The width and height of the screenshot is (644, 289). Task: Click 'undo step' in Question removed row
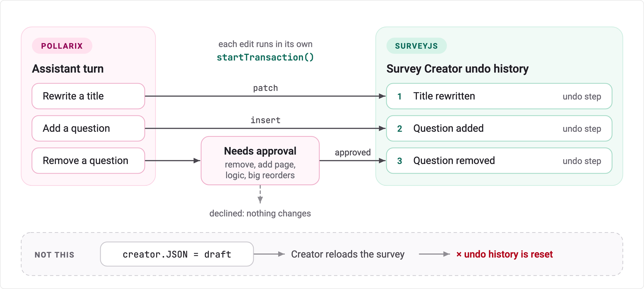point(582,161)
